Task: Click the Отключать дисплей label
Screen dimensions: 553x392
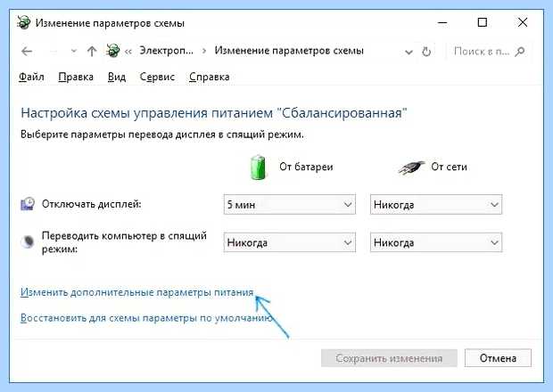Action: pos(91,204)
